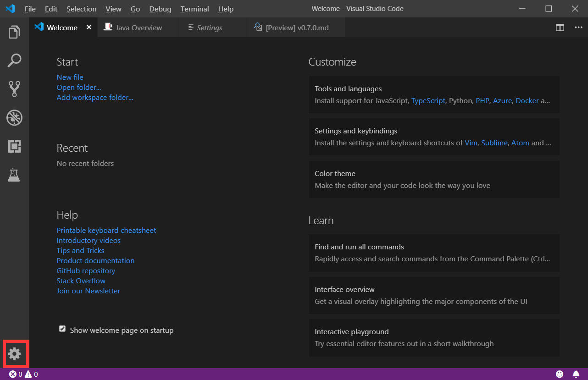The width and height of the screenshot is (588, 380).
Task: Click the Printable keyboard cheatsheet link
Action: (106, 230)
